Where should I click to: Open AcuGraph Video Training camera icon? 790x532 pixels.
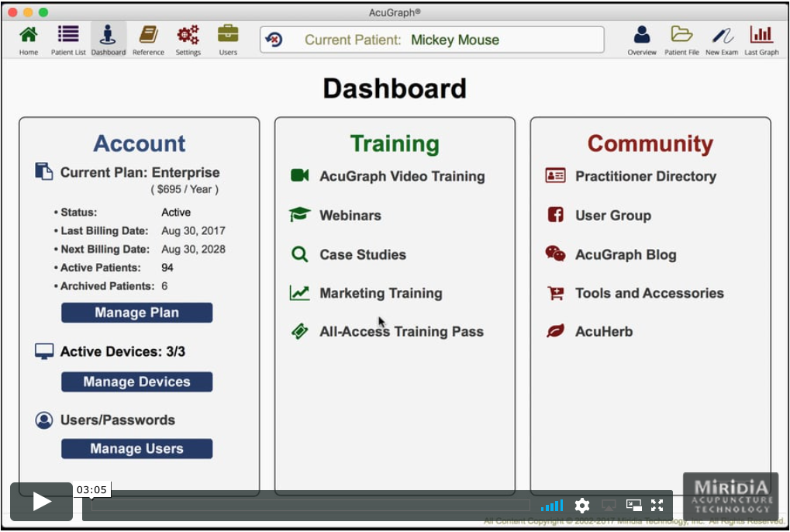tap(300, 175)
